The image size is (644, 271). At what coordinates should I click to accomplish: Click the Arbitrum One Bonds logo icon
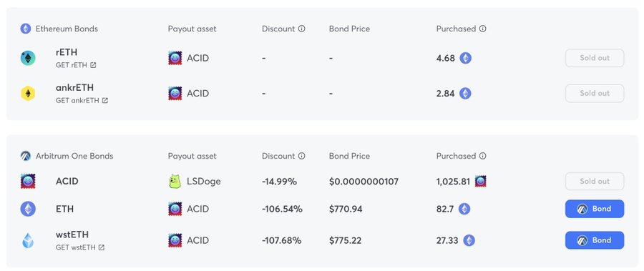(26, 156)
